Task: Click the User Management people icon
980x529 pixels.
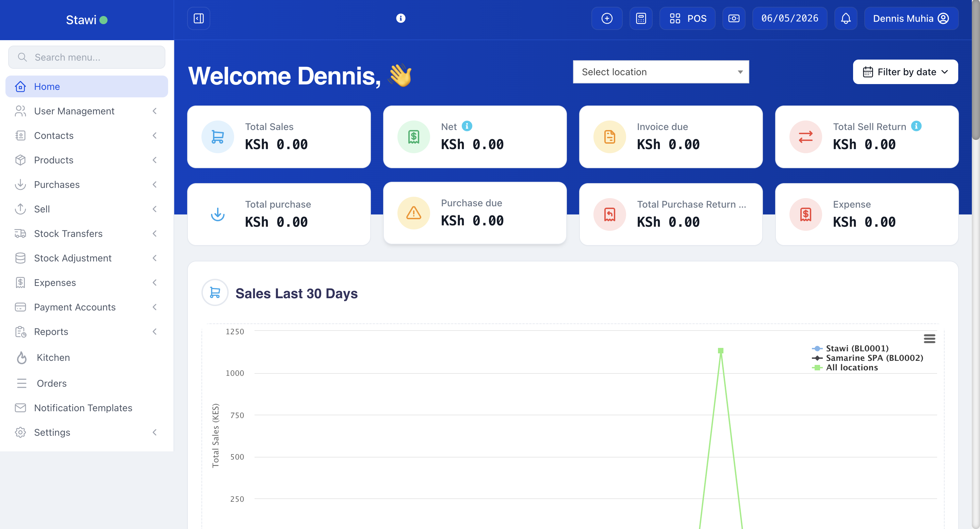Action: [20, 111]
